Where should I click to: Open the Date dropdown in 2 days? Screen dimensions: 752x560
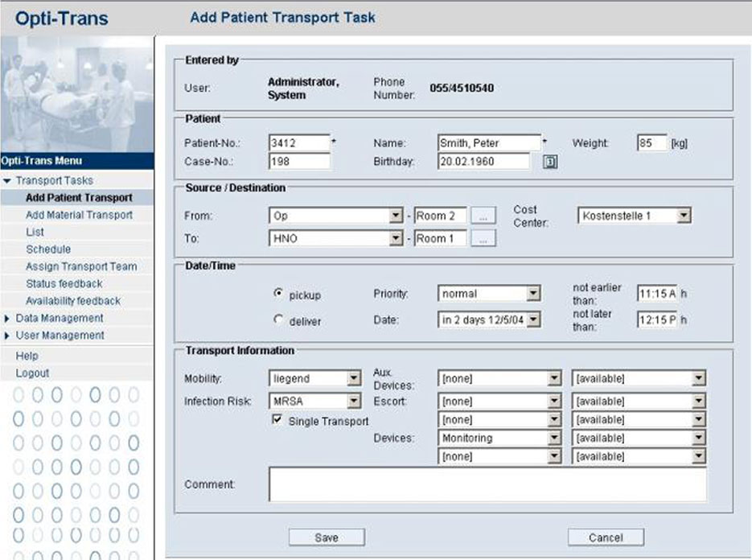coord(489,319)
